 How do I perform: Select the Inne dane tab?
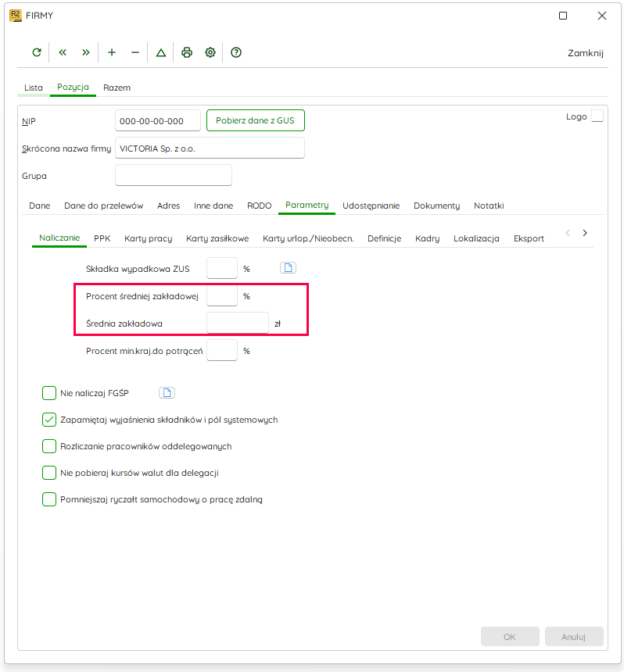[213, 206]
